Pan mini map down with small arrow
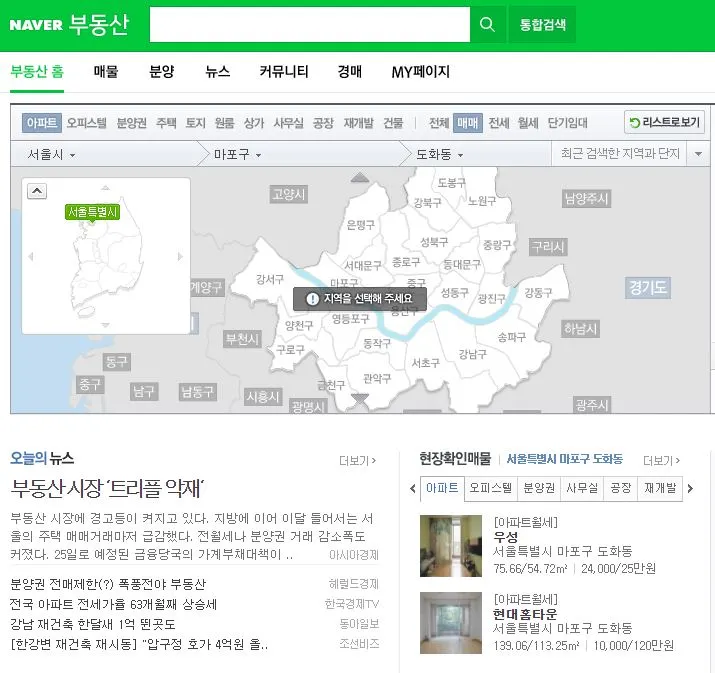The width and height of the screenshot is (715, 673). click(x=106, y=325)
